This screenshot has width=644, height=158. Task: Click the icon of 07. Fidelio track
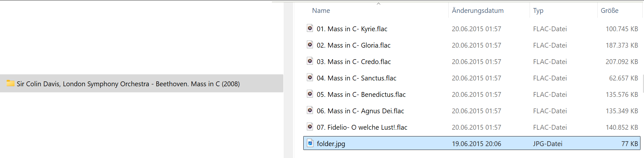click(x=310, y=127)
